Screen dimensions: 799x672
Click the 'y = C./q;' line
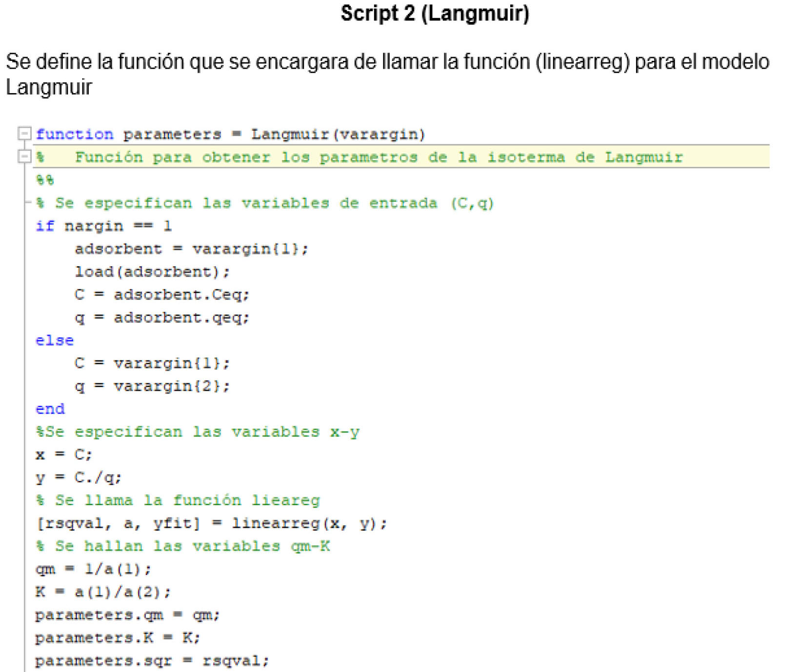(78, 477)
